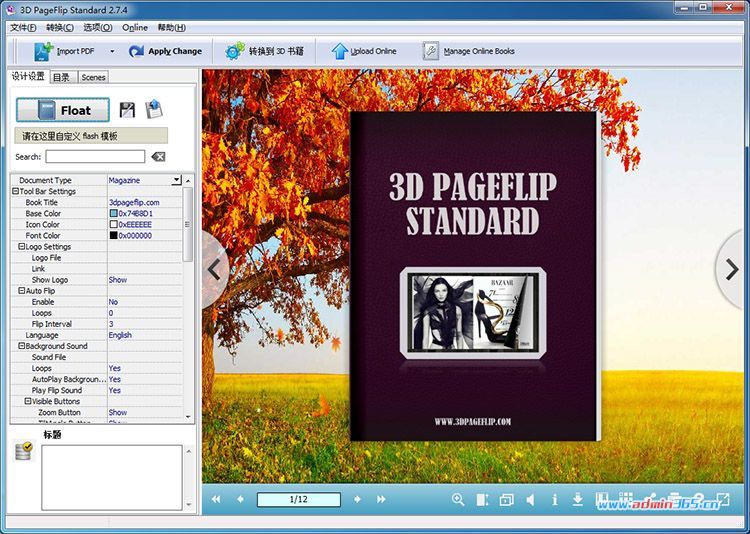
Task: Click the download icon in the bottom bar
Action: pyautogui.click(x=578, y=500)
